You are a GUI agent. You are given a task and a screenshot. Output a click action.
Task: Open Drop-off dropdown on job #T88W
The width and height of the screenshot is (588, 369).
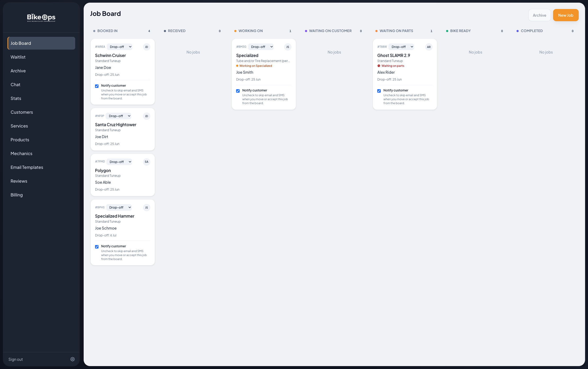[x=402, y=47]
